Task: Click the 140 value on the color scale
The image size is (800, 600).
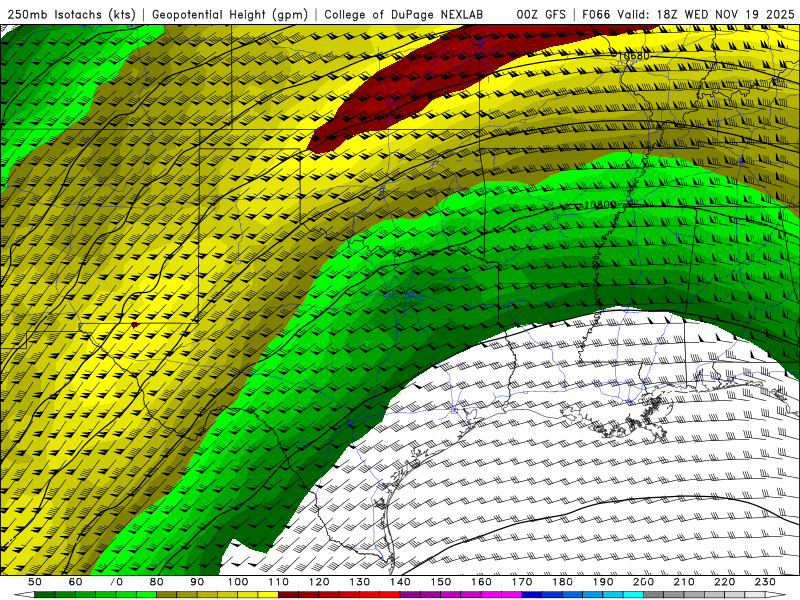Action: 400,582
